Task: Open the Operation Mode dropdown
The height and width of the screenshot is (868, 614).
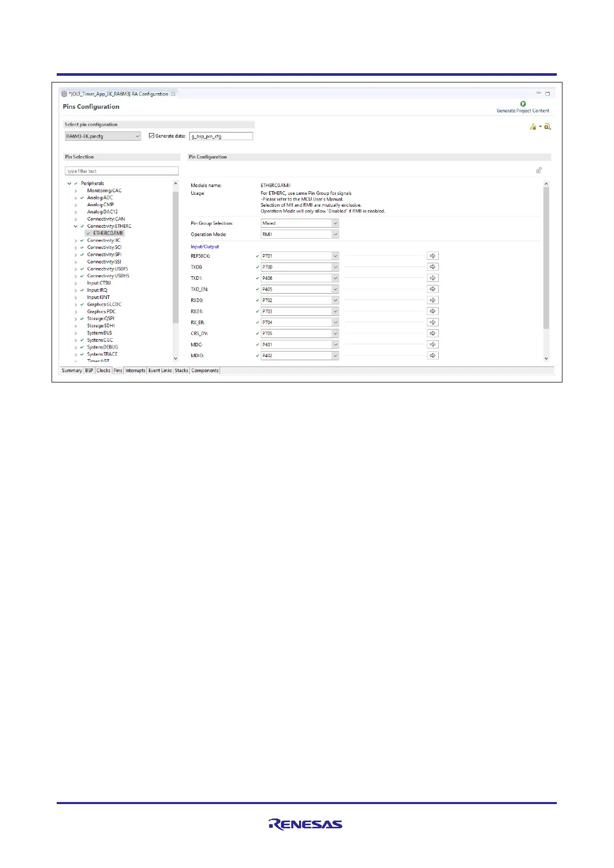Action: click(x=300, y=234)
